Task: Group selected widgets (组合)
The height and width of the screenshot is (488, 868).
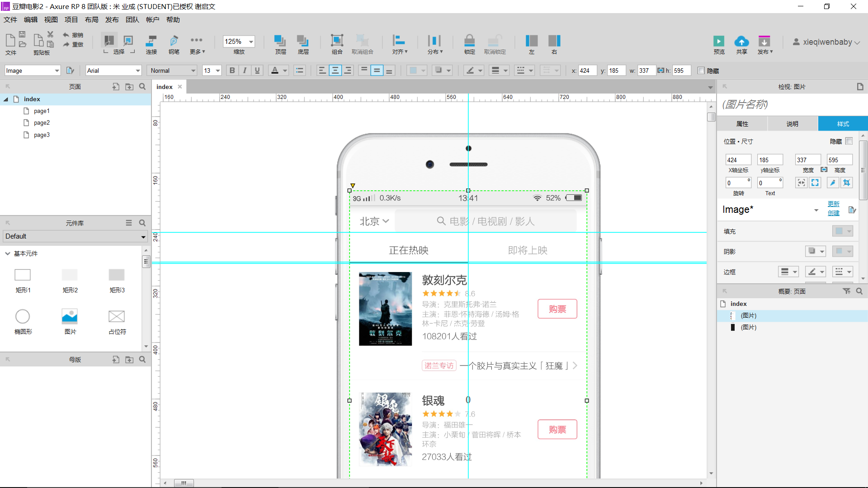Action: (x=337, y=44)
